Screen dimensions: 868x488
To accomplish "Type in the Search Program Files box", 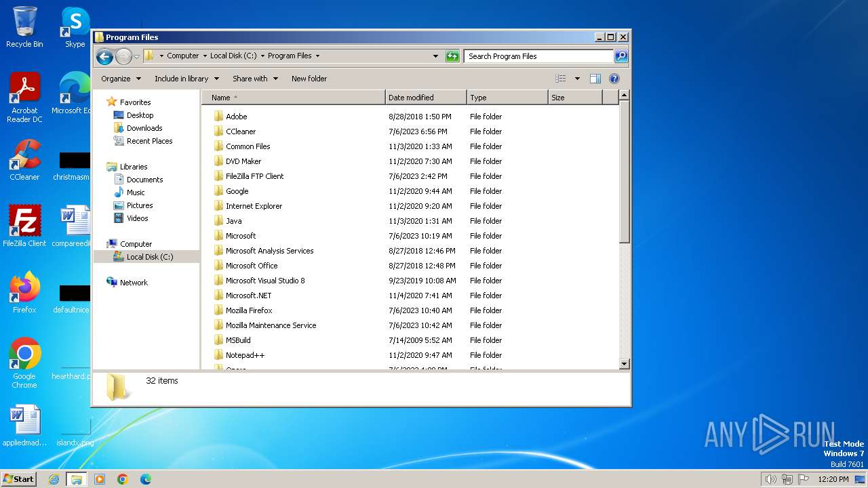I will 538,56.
